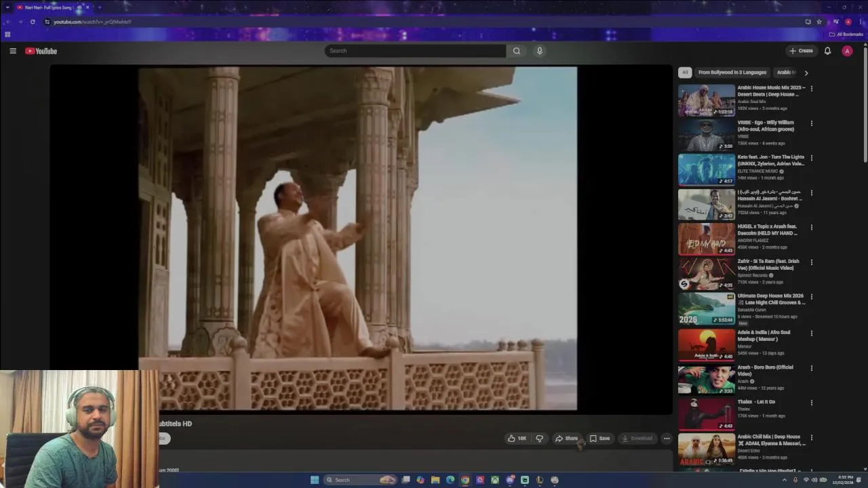868x488 pixels.
Task: Open Thalex - Let It Go title link
Action: coord(756,402)
